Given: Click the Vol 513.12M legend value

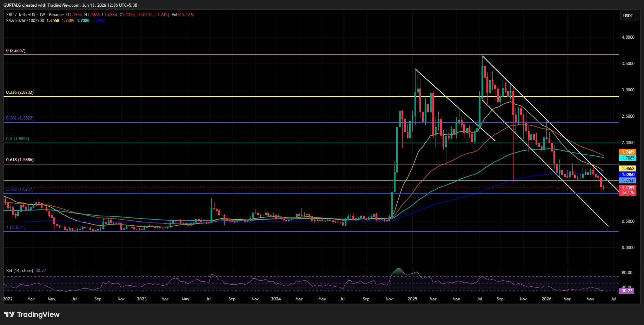Looking at the screenshot, I should click(182, 15).
